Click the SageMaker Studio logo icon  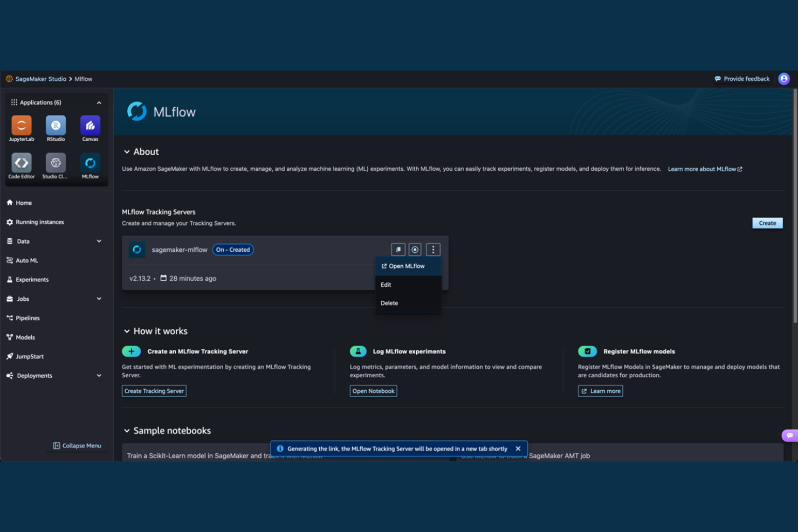pyautogui.click(x=9, y=79)
